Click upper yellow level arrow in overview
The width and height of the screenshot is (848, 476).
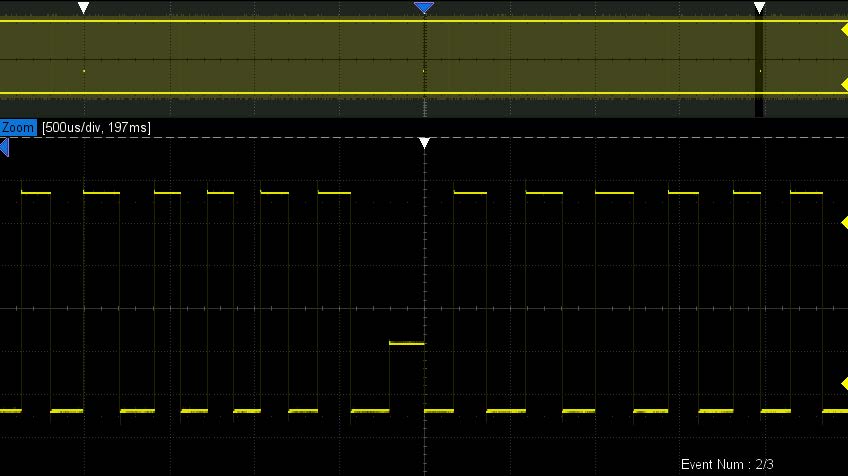pyautogui.click(x=843, y=31)
